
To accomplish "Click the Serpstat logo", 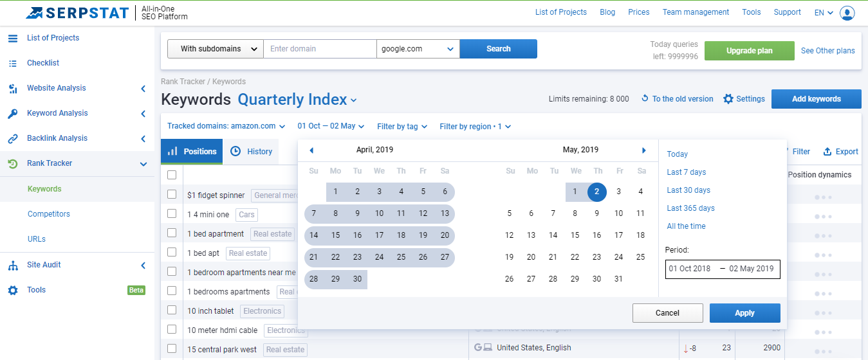I will [x=77, y=12].
